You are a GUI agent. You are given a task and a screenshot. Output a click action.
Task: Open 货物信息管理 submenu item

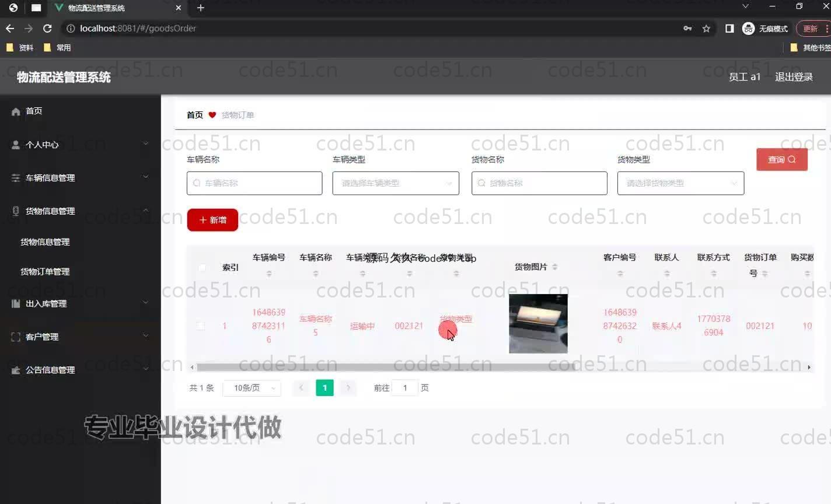(45, 242)
